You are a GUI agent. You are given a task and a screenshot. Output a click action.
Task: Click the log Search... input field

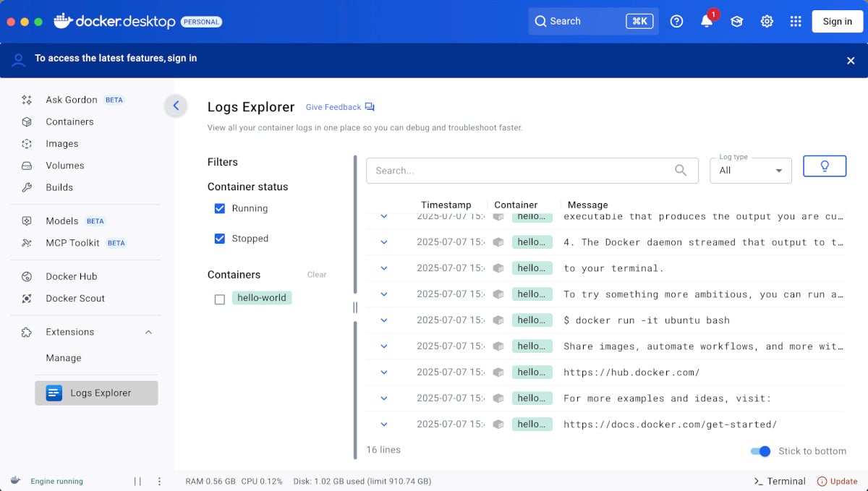532,171
